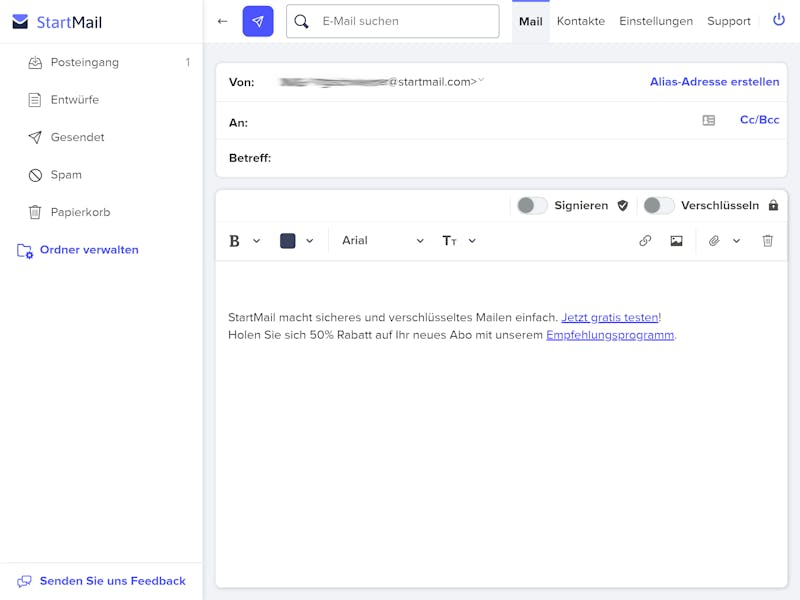Click the text size Tт icon
This screenshot has width=800, height=600.
449,241
